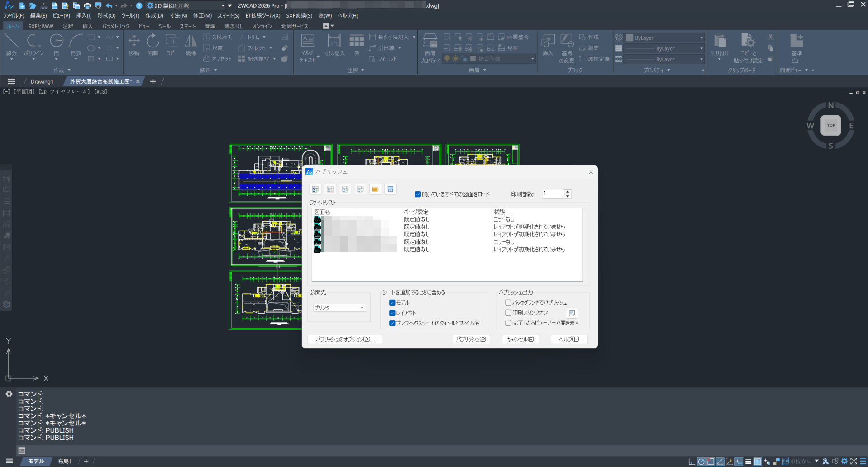Increase 印刷部数 with the up arrow
Viewport: 868px width, 467px height.
coord(568,192)
